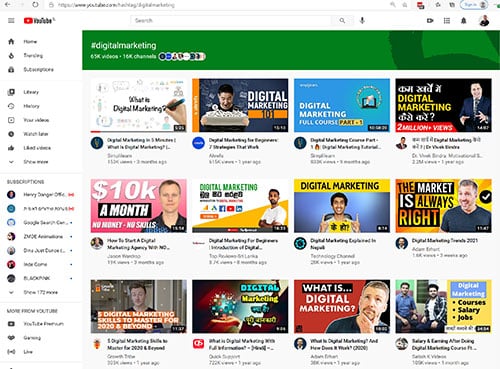Viewport: 500px width, 369px height.
Task: Click Simplilearn channel name under first video
Action: (120, 156)
